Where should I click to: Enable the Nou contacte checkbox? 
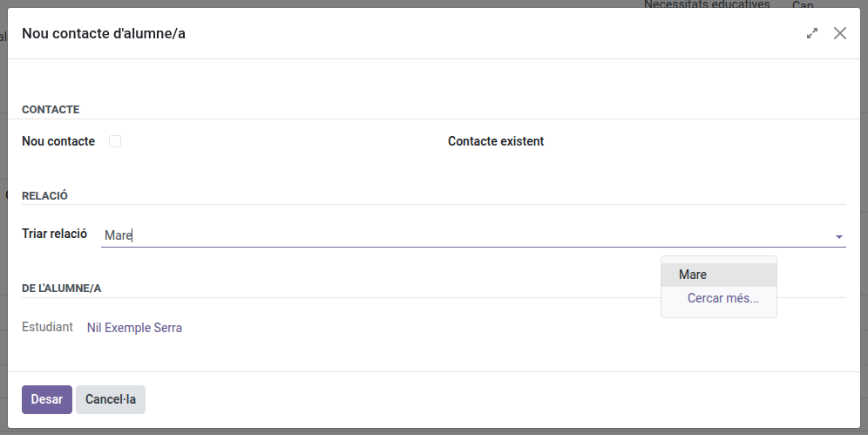pos(115,141)
